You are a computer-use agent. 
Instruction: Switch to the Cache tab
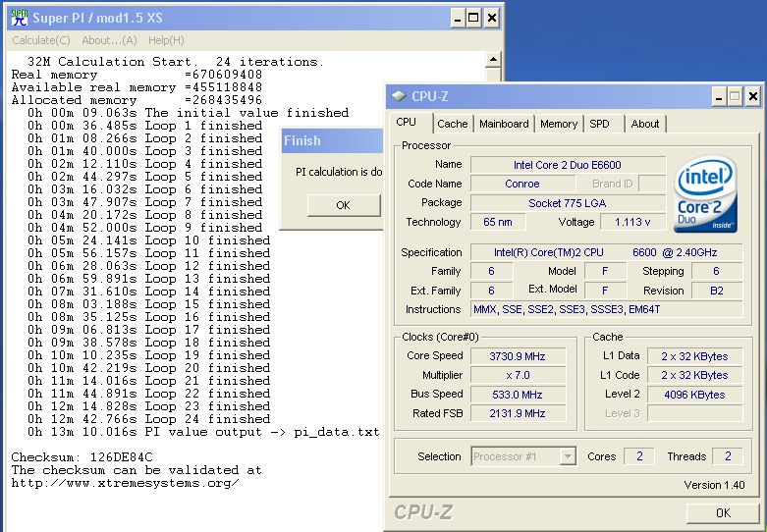[453, 124]
